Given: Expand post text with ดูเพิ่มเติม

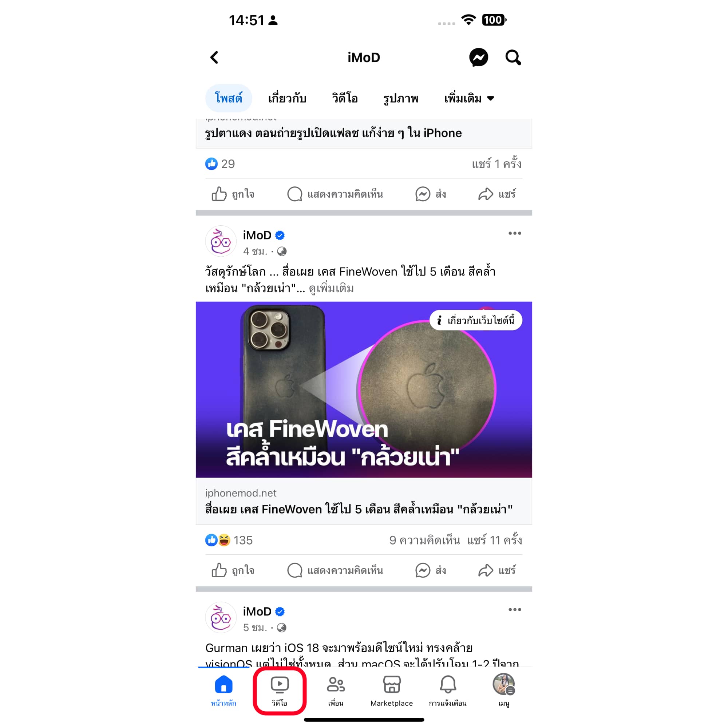Looking at the screenshot, I should tap(331, 288).
